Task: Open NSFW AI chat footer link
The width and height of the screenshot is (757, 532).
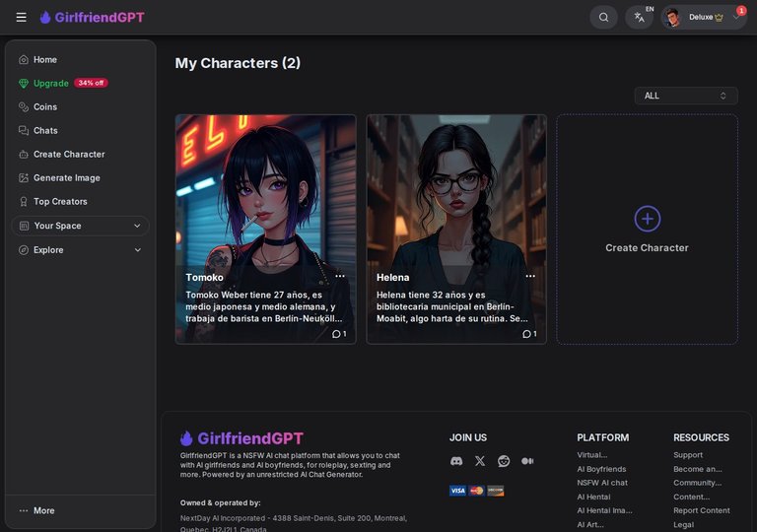Action: coord(602,483)
